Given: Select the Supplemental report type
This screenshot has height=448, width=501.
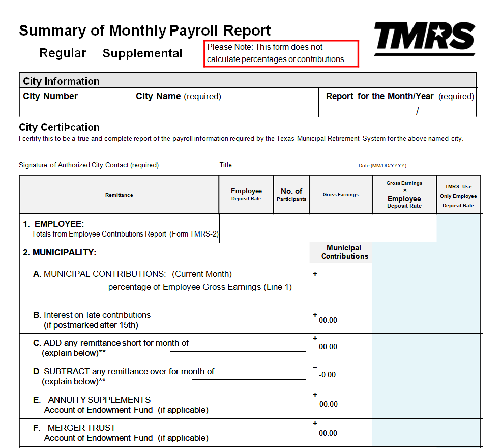Looking at the screenshot, I should tap(142, 53).
